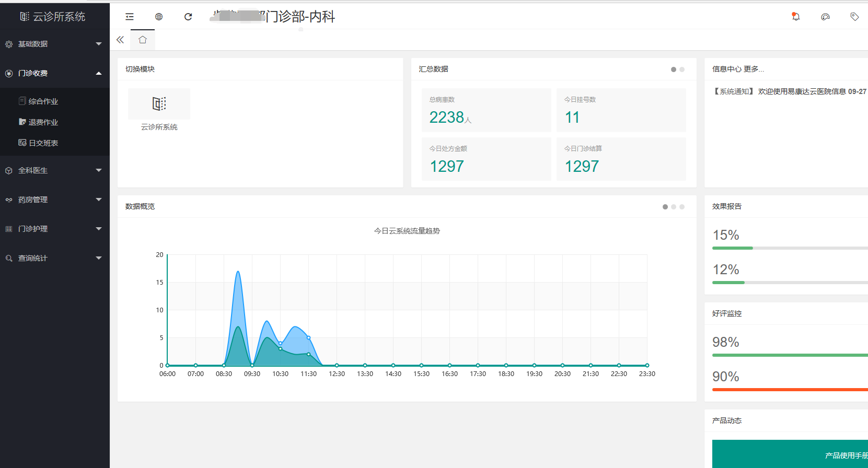The height and width of the screenshot is (468, 868).
Task: Select the home tab
Action: pyautogui.click(x=143, y=40)
